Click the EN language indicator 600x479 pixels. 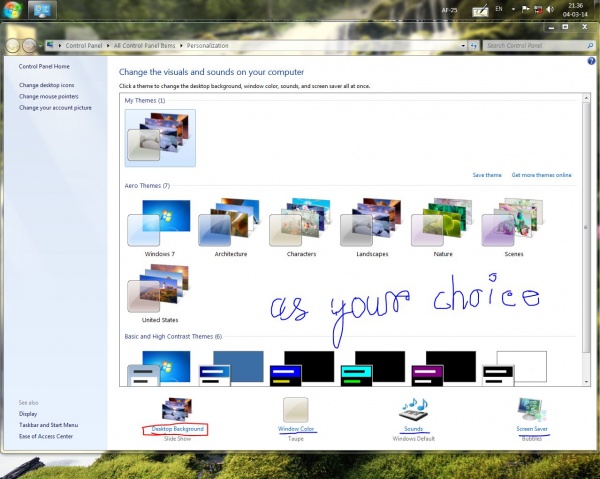[499, 8]
